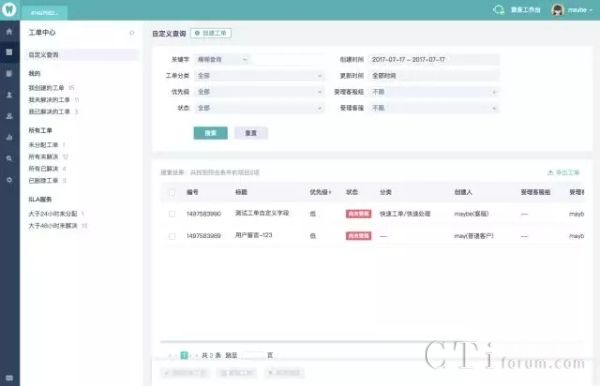
Task: Click the 创建工单 button near page title
Action: point(211,33)
